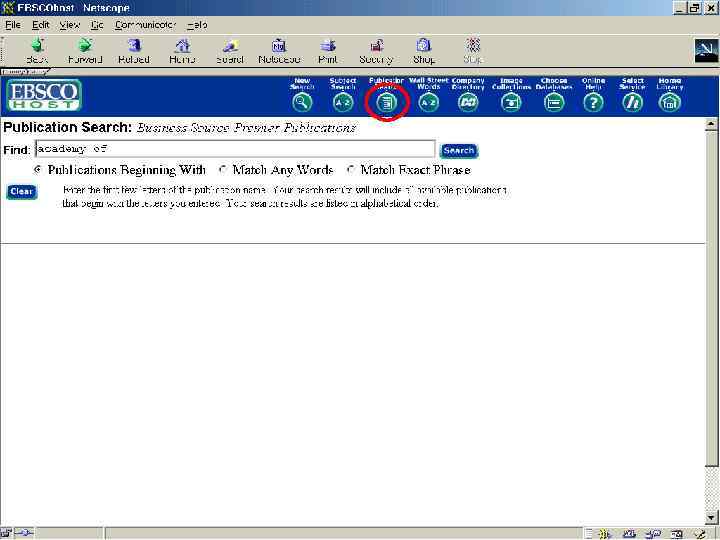Open the View menu
The width and height of the screenshot is (720, 540).
(69, 25)
